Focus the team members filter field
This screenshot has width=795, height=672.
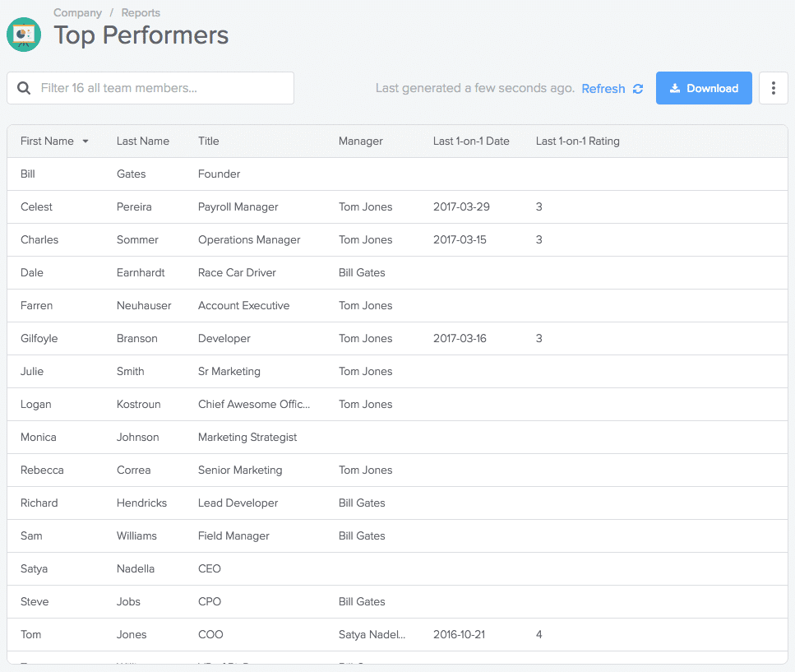(160, 88)
